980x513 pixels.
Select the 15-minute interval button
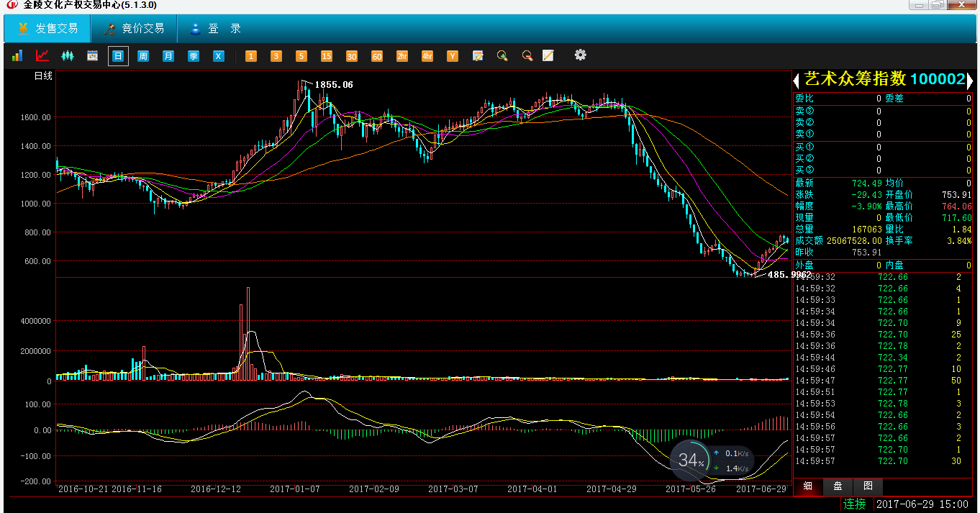point(327,55)
